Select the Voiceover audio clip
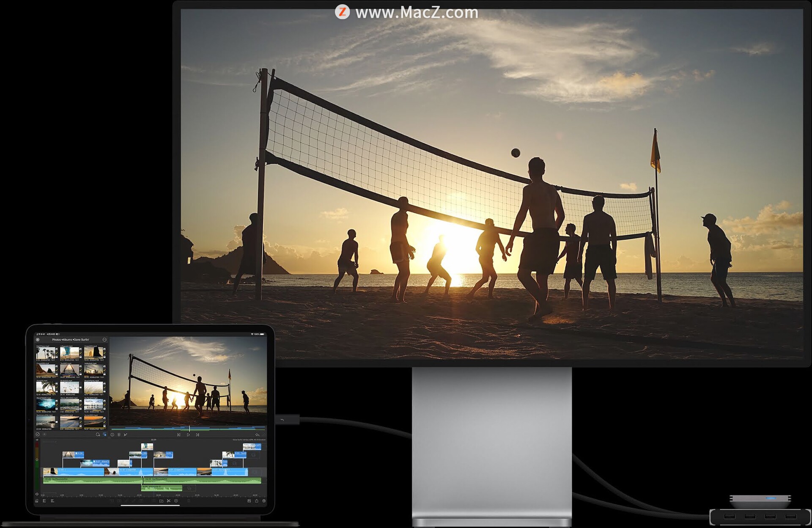 point(162,488)
